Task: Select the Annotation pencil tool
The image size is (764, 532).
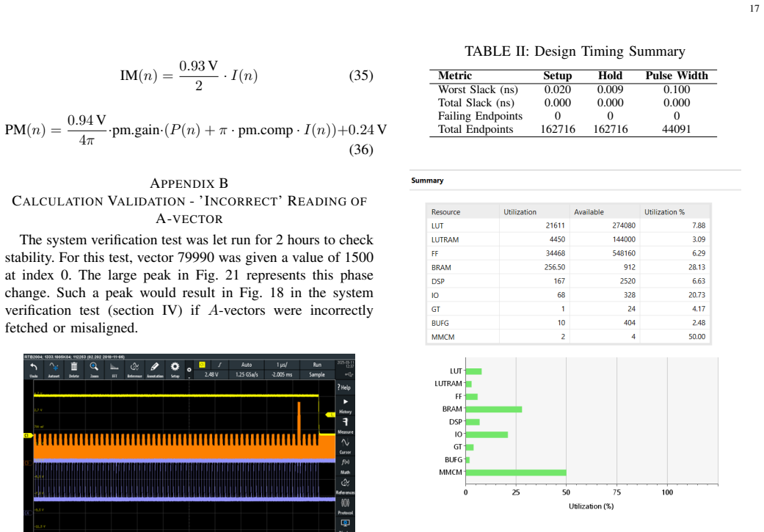Action: tap(155, 369)
